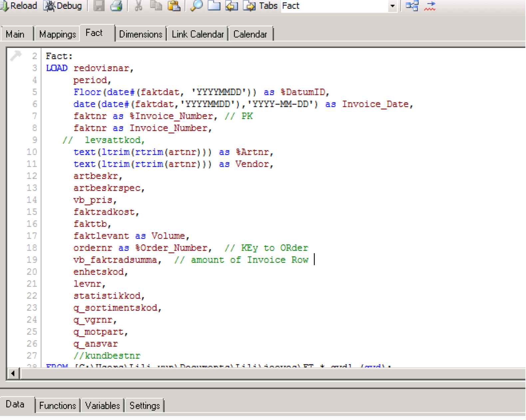Click 'levnr' on line 21

tap(87, 284)
